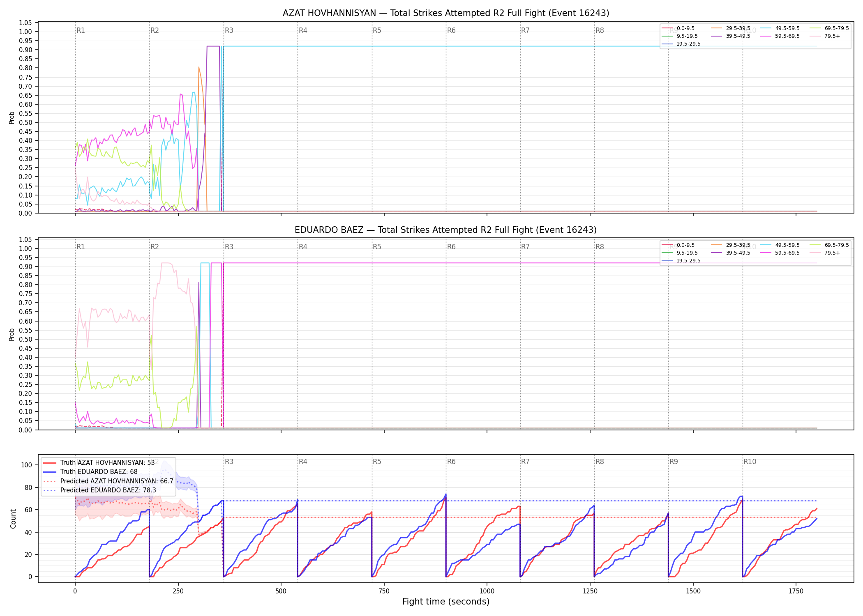Click the R9 round label in Count chart
Viewport: 863px width, 616px height.
click(674, 462)
